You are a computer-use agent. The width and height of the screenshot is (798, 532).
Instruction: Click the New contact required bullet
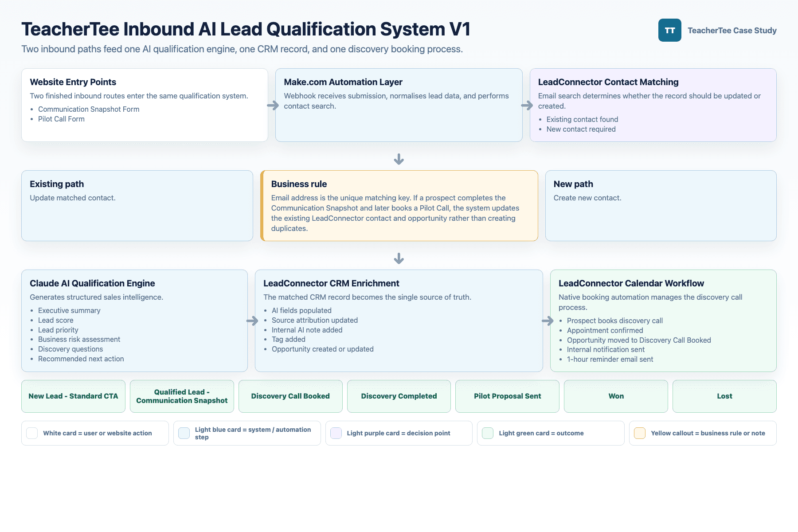(x=581, y=129)
